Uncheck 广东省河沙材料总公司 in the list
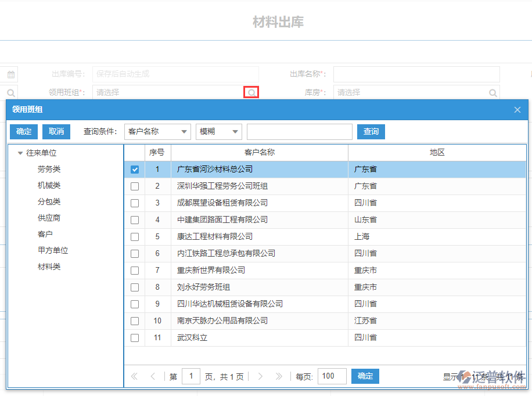This screenshot has height=396, width=532. (x=134, y=169)
